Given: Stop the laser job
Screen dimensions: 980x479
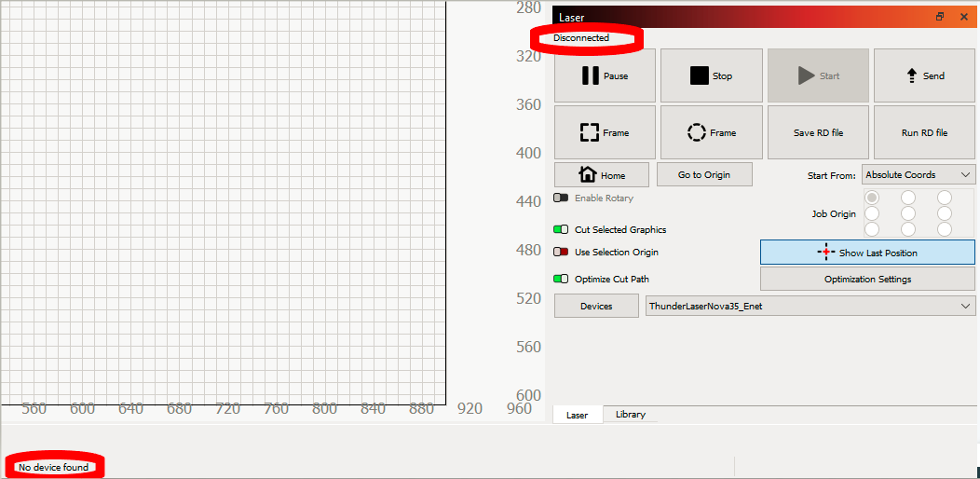Looking at the screenshot, I should coord(712,75).
